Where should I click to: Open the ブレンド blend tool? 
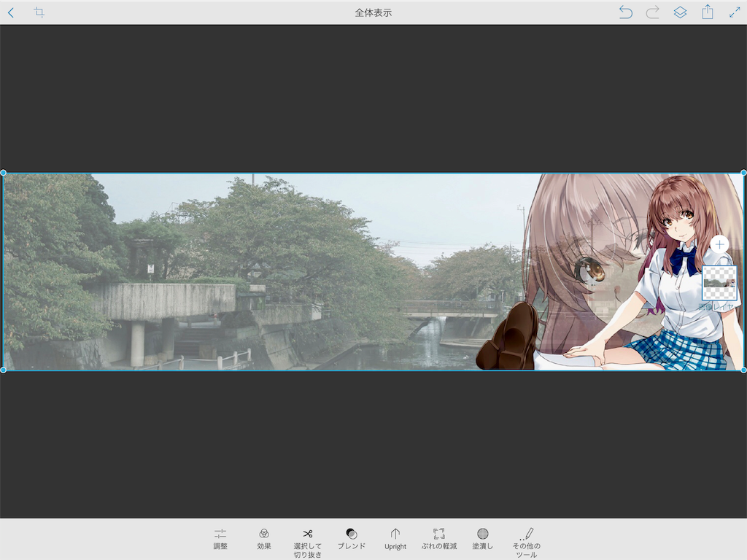tap(352, 539)
